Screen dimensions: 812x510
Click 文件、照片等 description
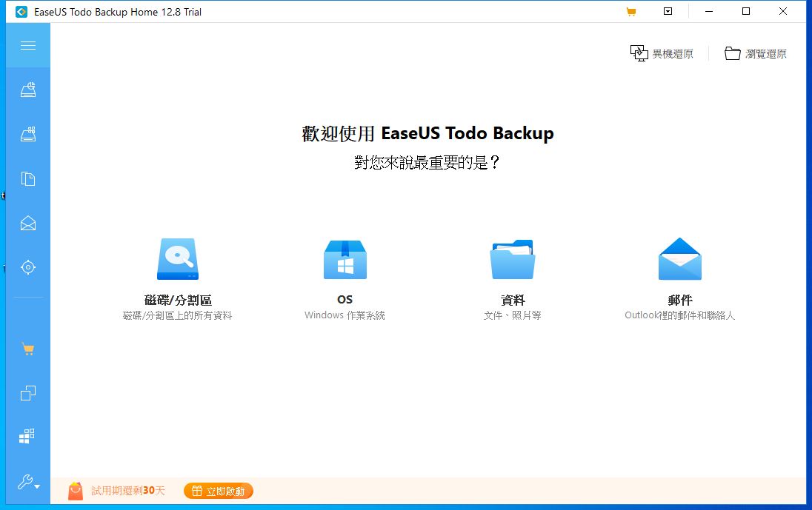click(x=512, y=315)
